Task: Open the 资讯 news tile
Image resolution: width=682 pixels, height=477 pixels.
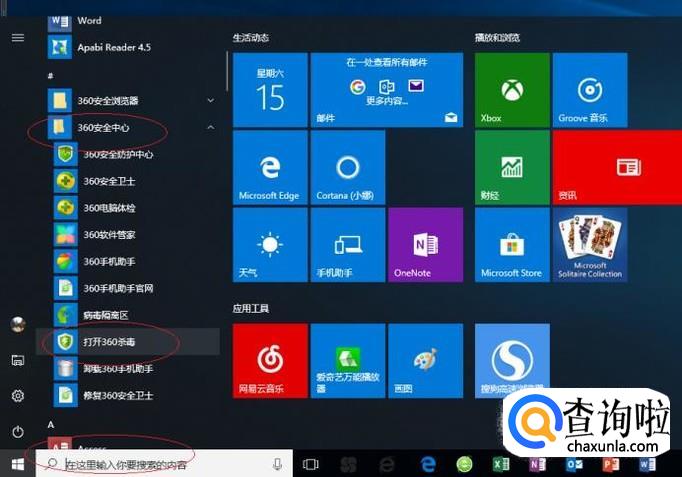Action: pyautogui.click(x=617, y=167)
